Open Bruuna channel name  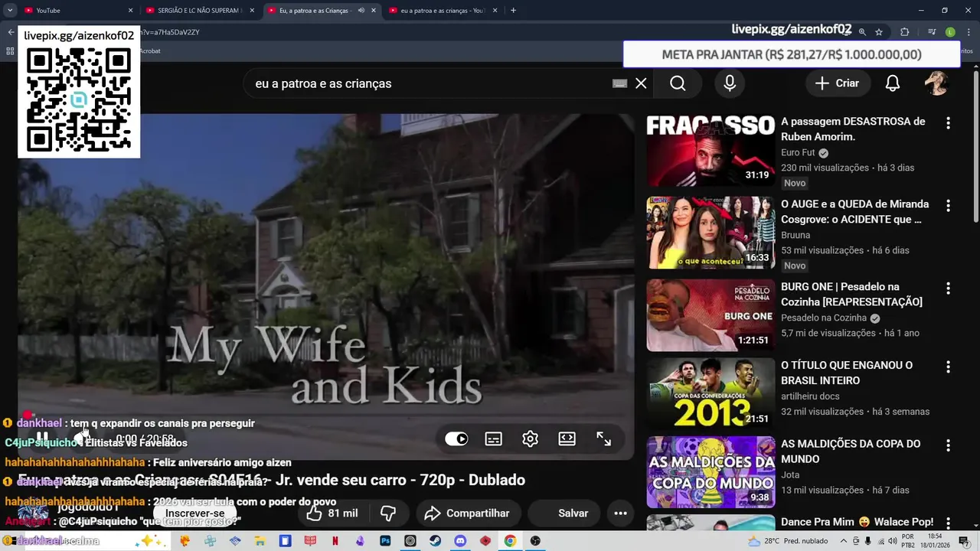[x=795, y=235]
